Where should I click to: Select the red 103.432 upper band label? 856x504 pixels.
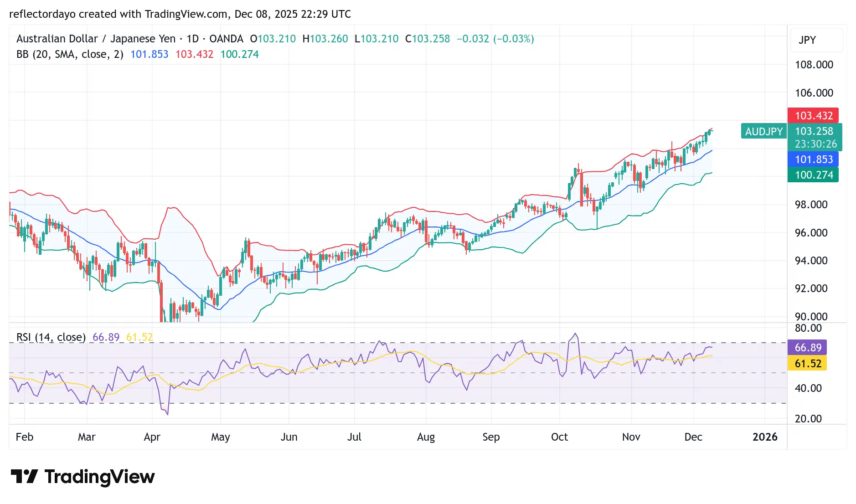(x=813, y=116)
